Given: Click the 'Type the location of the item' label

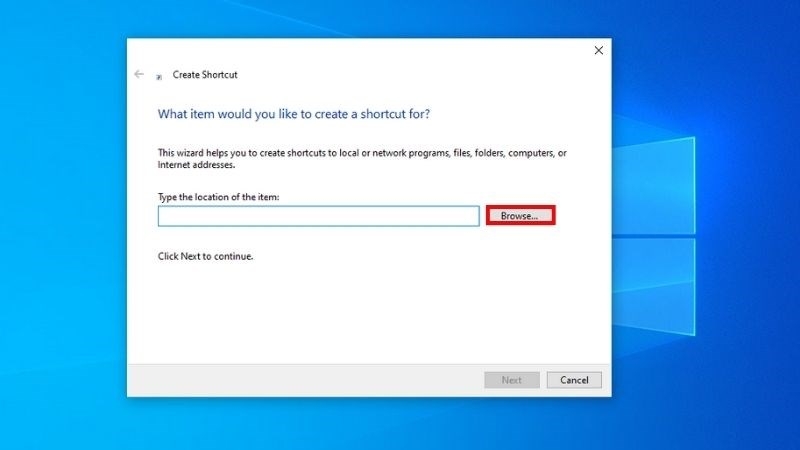Looking at the screenshot, I should click(x=218, y=197).
